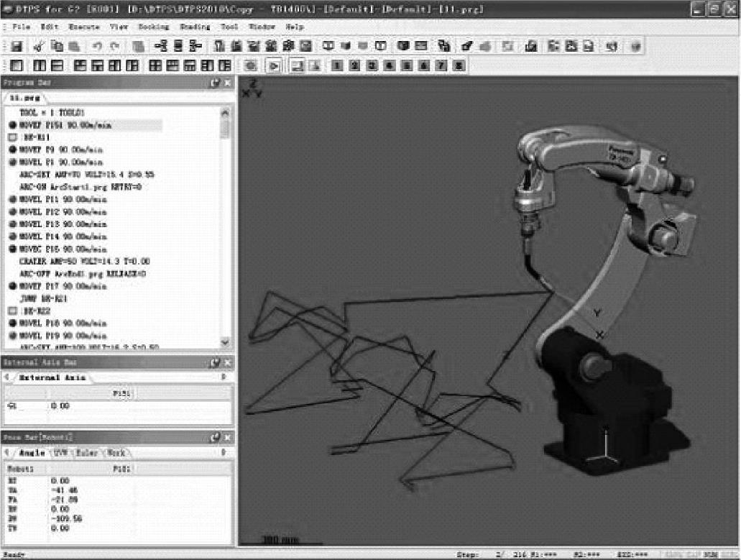Screen dimensions: 741x560
Task: Click the Save disk icon in the toolbar
Action: tap(17, 46)
